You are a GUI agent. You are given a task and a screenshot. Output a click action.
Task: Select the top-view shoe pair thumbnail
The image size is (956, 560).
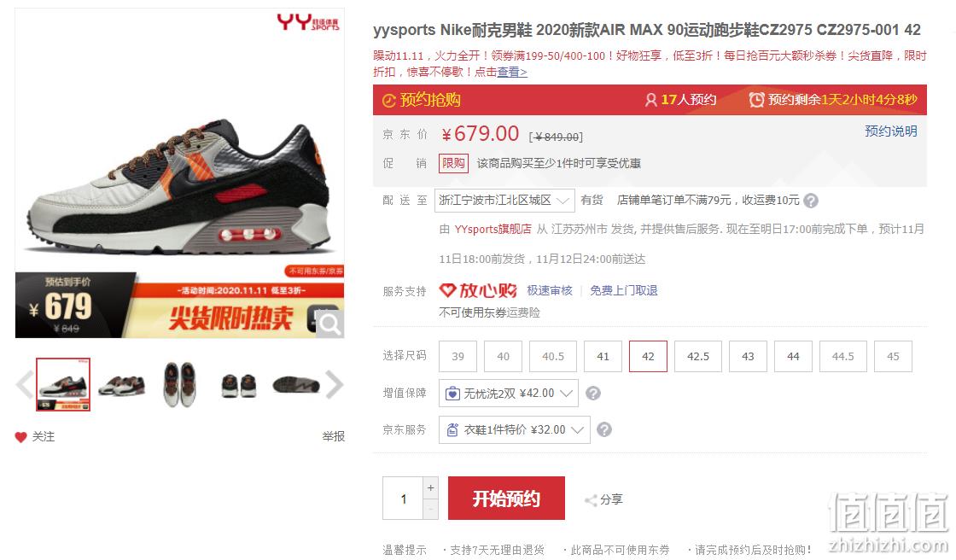point(180,384)
